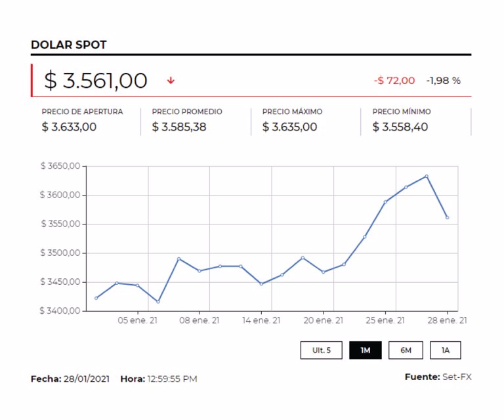The image size is (504, 420).
Task: Click the -$ 72,00 change value
Action: (x=394, y=80)
